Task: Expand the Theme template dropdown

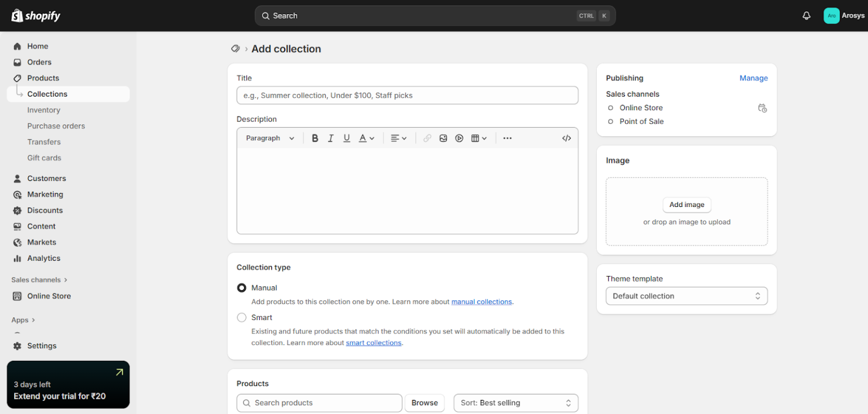Action: [x=686, y=296]
